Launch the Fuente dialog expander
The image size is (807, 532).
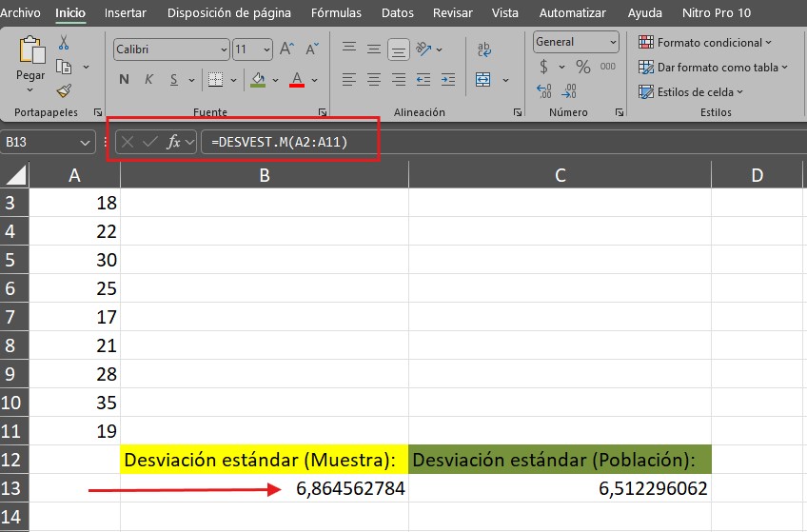tap(323, 112)
